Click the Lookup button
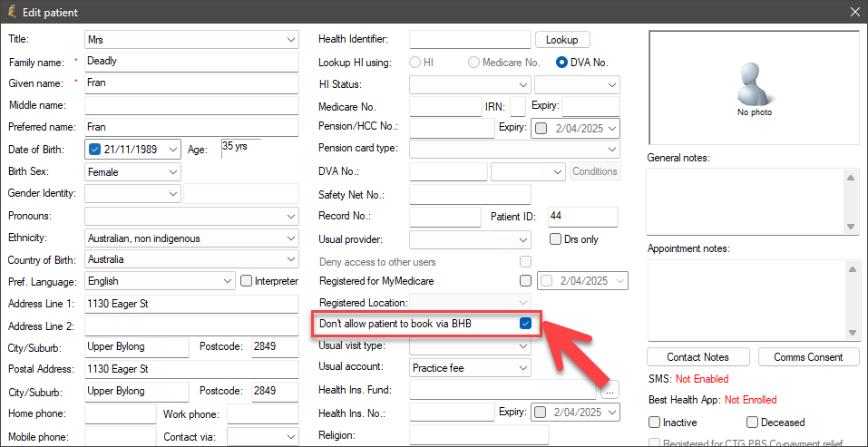This screenshot has height=447, width=868. coord(561,40)
